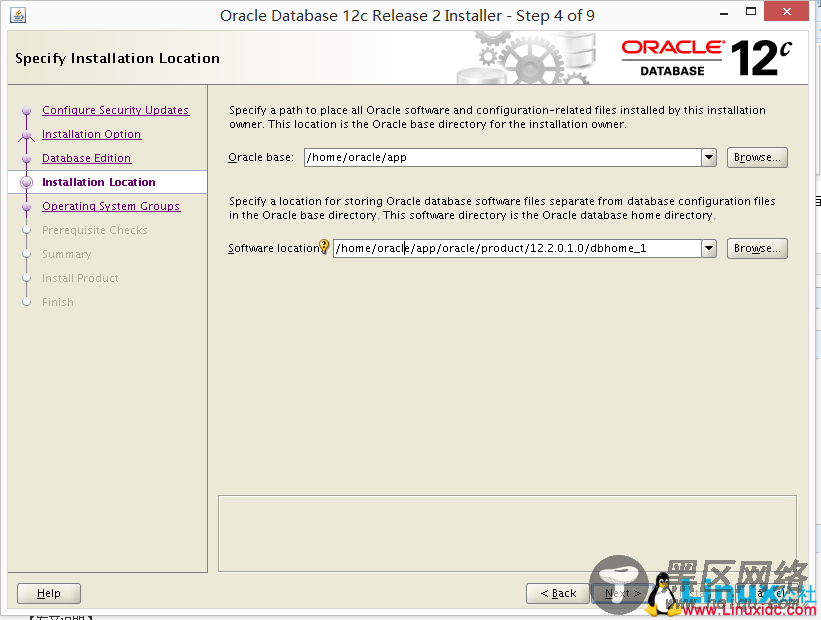The height and width of the screenshot is (620, 821).
Task: Maximize the installer window
Action: pos(751,12)
